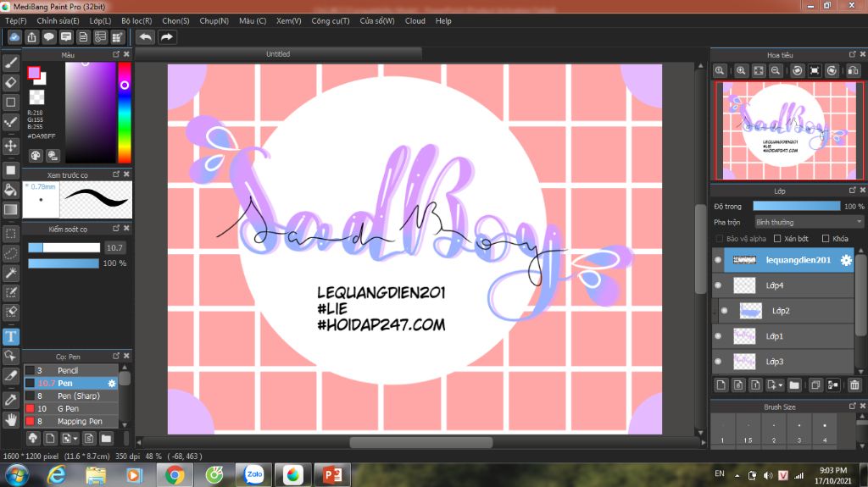Click the Redo arrow button

(166, 37)
